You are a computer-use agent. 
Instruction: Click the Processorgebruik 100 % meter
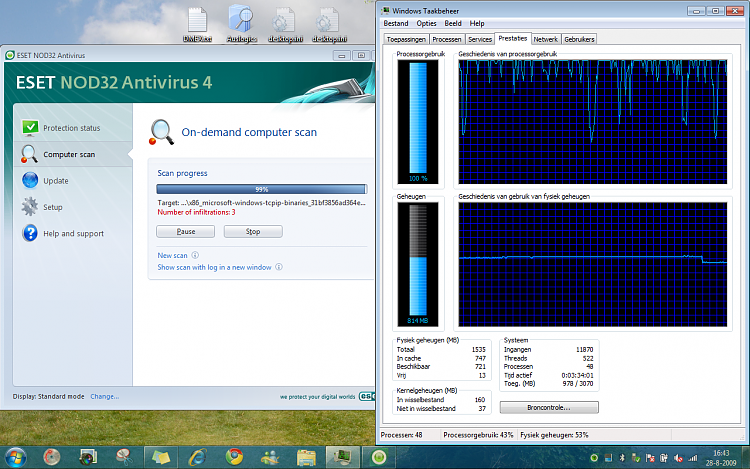[418, 122]
